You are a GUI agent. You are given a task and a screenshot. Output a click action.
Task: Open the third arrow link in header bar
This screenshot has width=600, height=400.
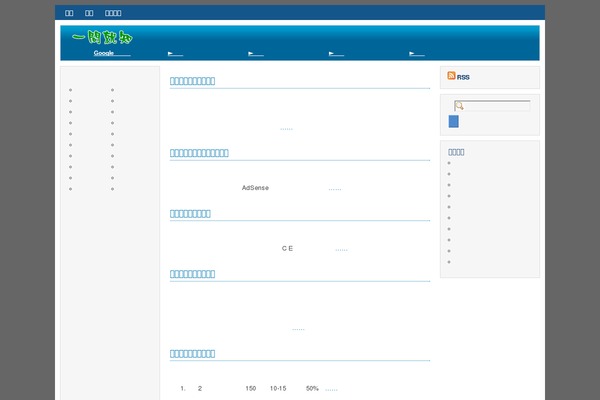pyautogui.click(x=336, y=53)
